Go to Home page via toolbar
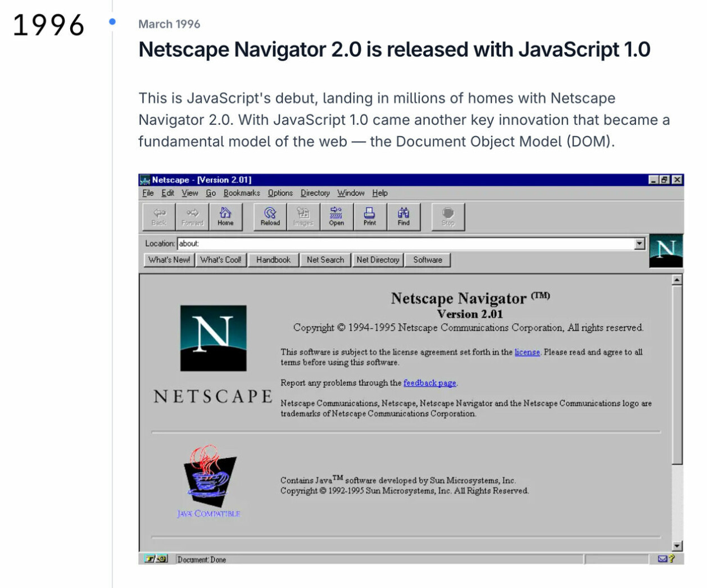 pos(225,216)
